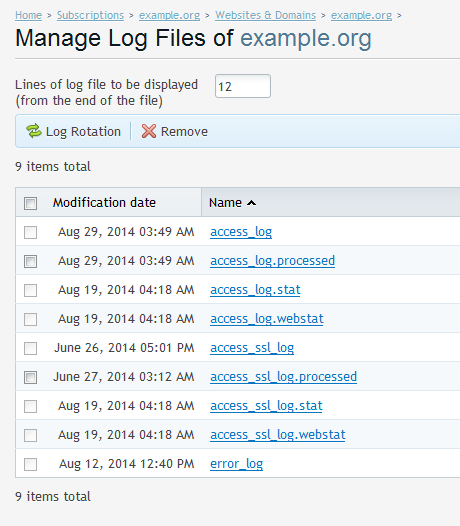View the access_log.processed file
Screen dimensions: 460x526
click(272, 261)
